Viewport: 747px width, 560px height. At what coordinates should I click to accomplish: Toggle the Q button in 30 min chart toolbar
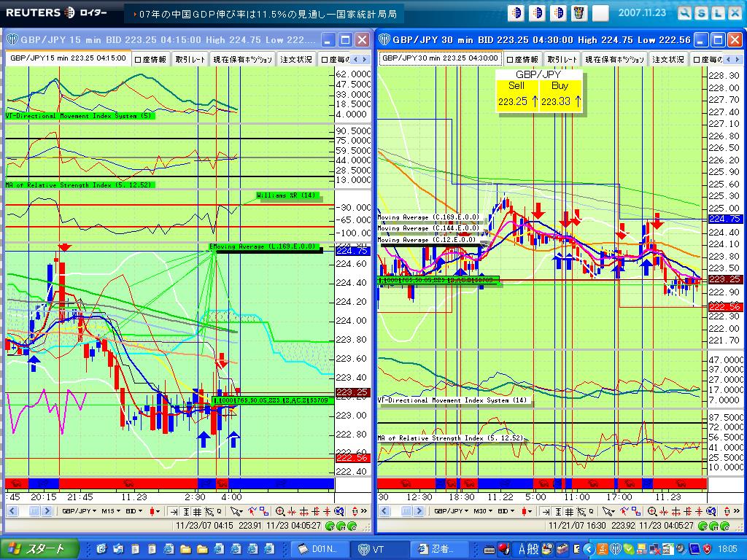point(591,511)
